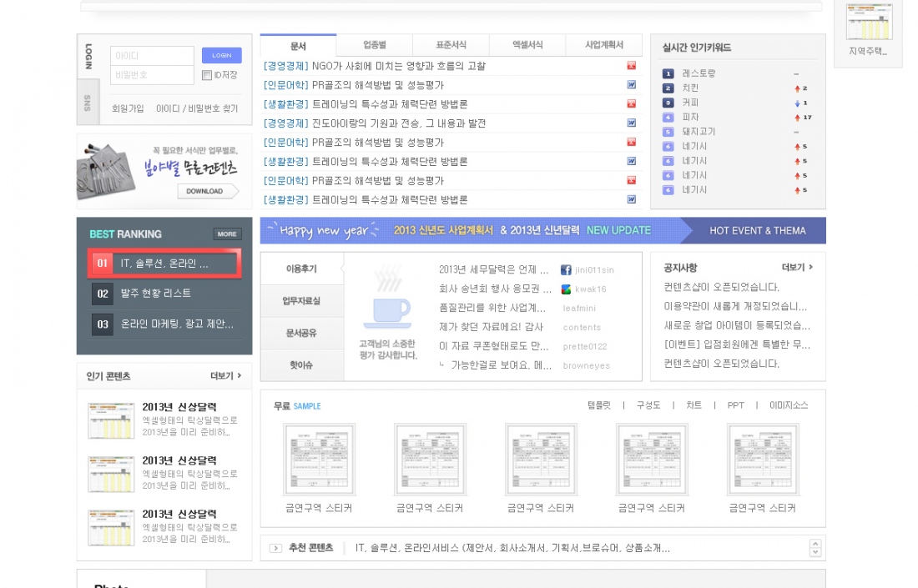918x588 pixels.
Task: Click the 아이디 input field
Action: (152, 56)
